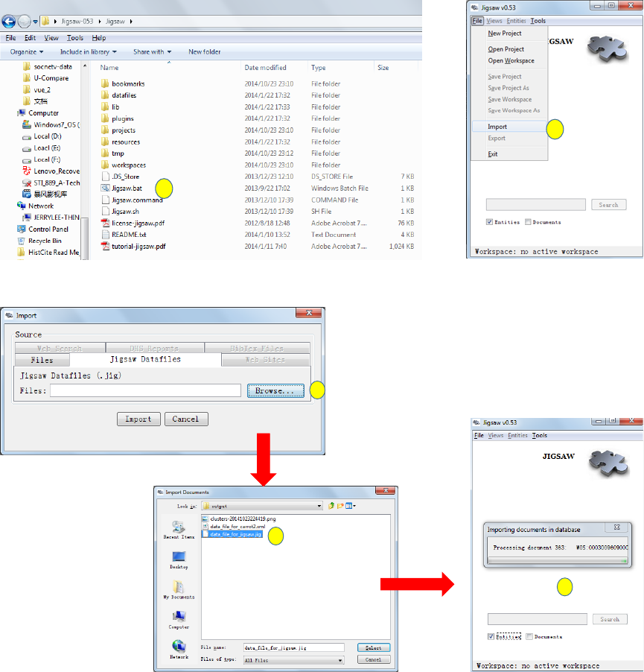The image size is (644, 672).
Task: Expand the Files of type dropdown
Action: point(340,660)
